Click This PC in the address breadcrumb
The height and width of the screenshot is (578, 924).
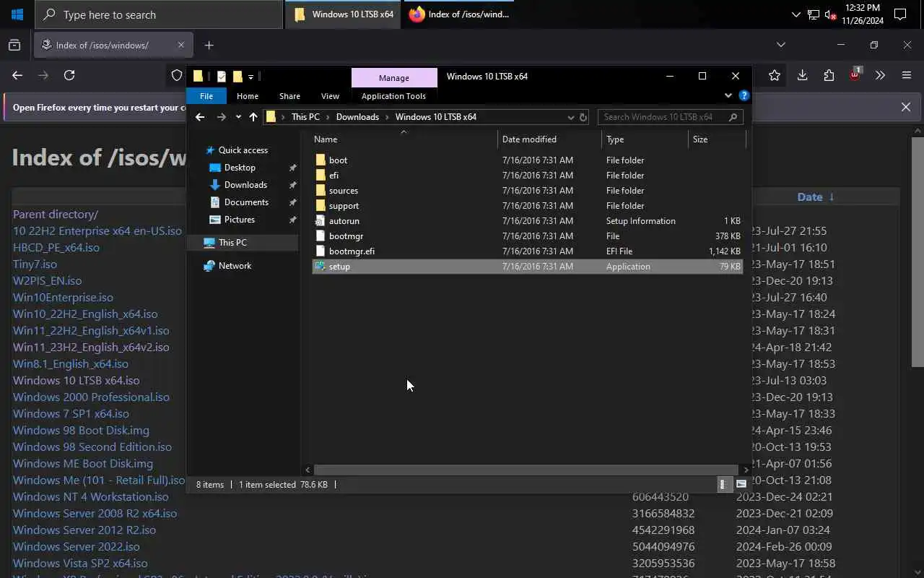pos(305,117)
